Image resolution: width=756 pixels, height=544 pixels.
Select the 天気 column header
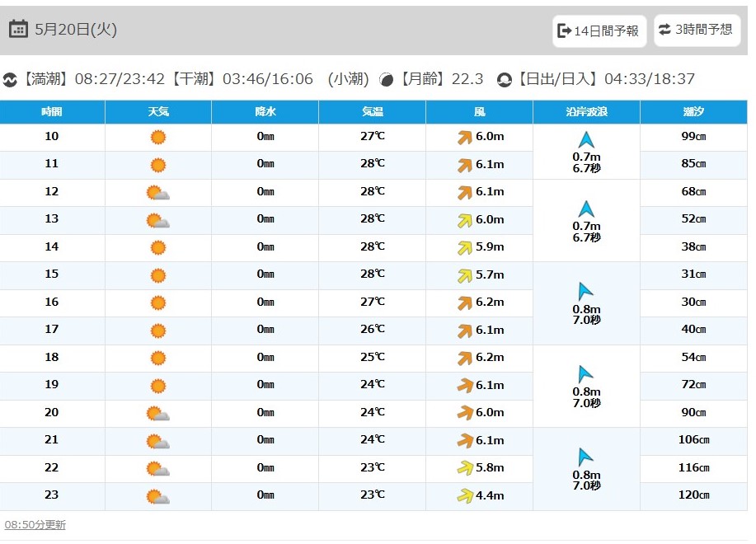coord(158,112)
